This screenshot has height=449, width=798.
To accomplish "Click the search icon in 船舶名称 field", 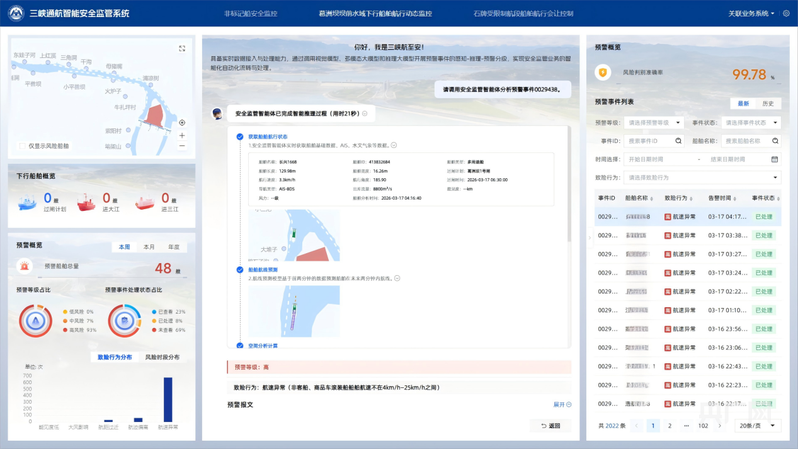I will [x=775, y=141].
